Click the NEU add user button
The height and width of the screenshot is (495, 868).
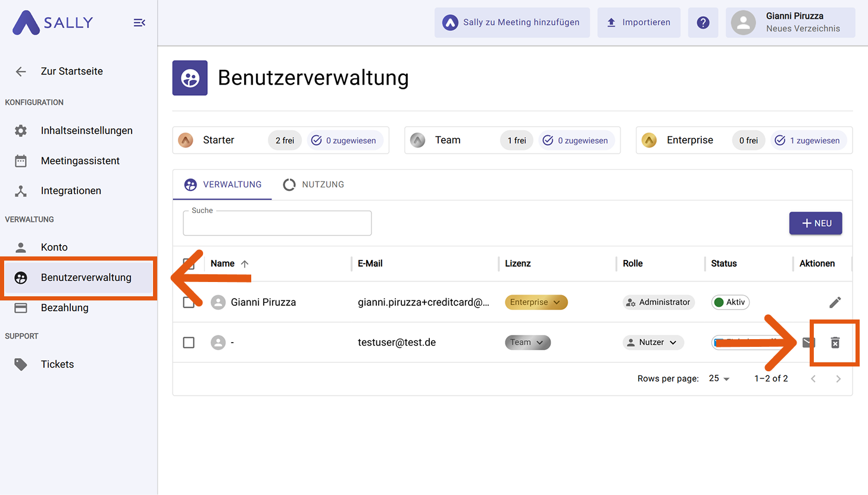(816, 223)
